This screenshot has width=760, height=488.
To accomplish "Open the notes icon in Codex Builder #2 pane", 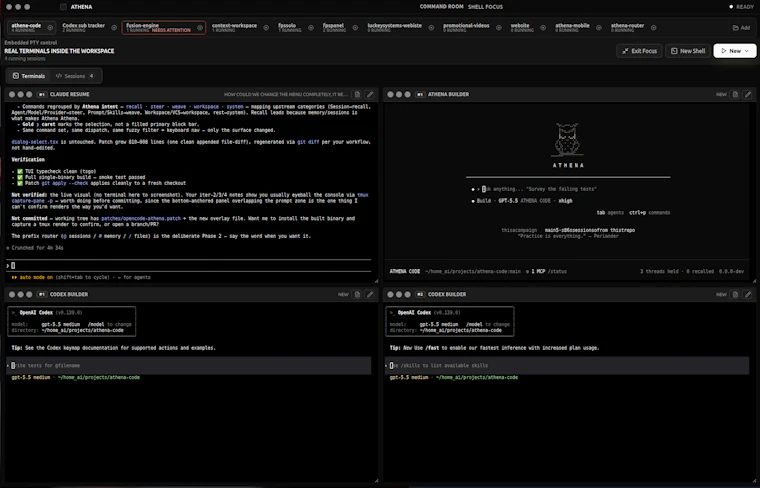I will click(735, 294).
